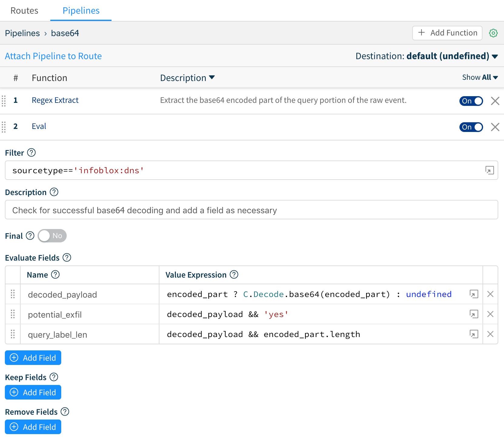Delete the potential_exfil evaluate field
The width and height of the screenshot is (504, 442).
tap(490, 314)
